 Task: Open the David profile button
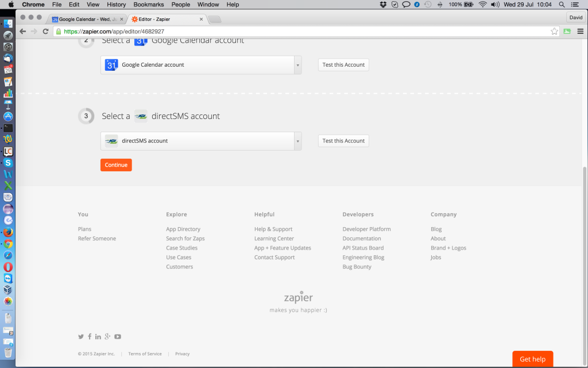tap(575, 17)
